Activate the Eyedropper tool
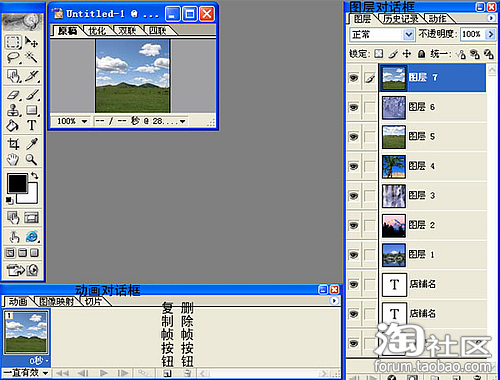This screenshot has width=500, height=380. tap(32, 144)
